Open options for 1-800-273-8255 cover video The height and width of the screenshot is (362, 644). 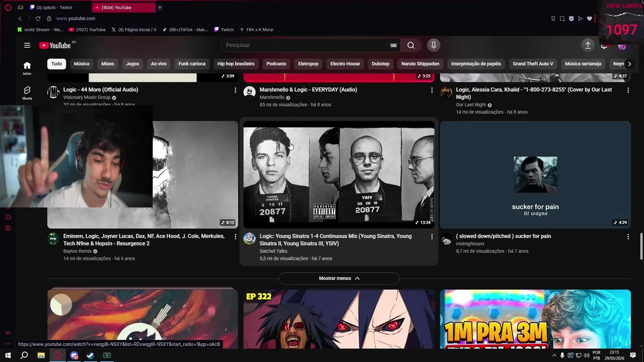click(x=628, y=90)
